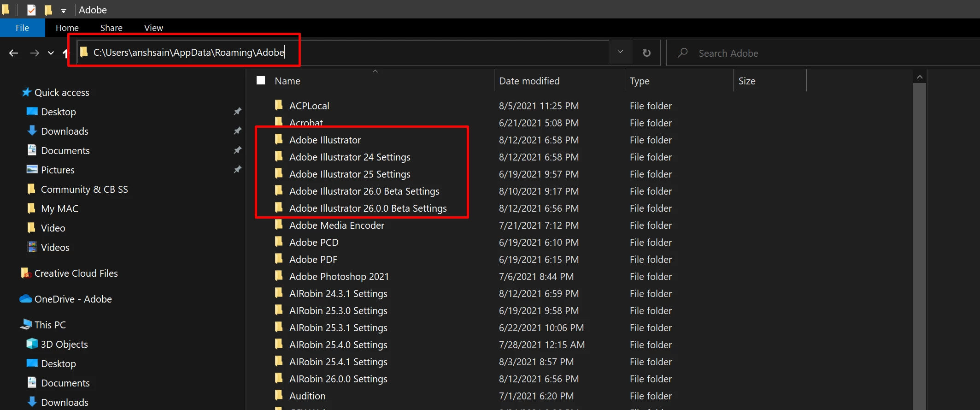
Task: Refresh the Adobe folder view
Action: (647, 53)
